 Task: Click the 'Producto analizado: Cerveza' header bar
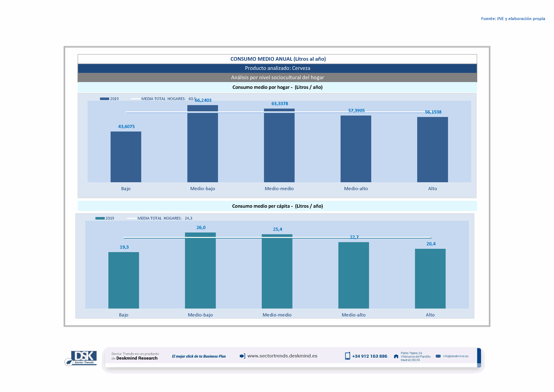pos(277,68)
